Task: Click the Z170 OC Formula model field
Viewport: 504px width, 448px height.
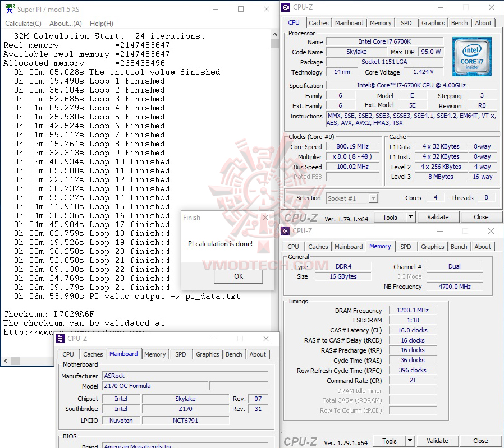Action: click(155, 386)
